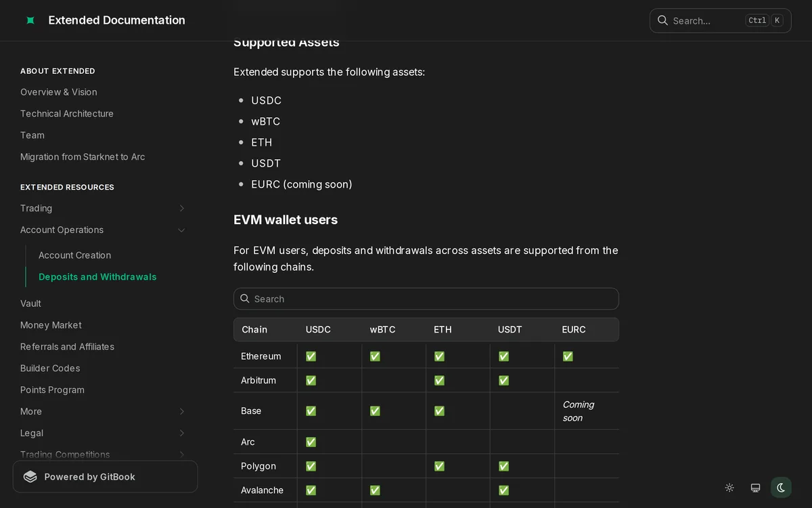Image resolution: width=812 pixels, height=508 pixels.
Task: Open the Account Creation page
Action: point(74,255)
